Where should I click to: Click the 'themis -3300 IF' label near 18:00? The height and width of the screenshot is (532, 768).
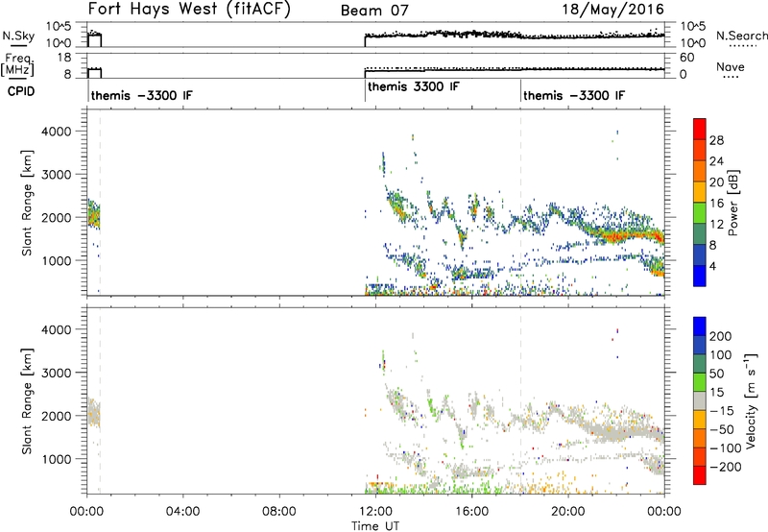(574, 95)
